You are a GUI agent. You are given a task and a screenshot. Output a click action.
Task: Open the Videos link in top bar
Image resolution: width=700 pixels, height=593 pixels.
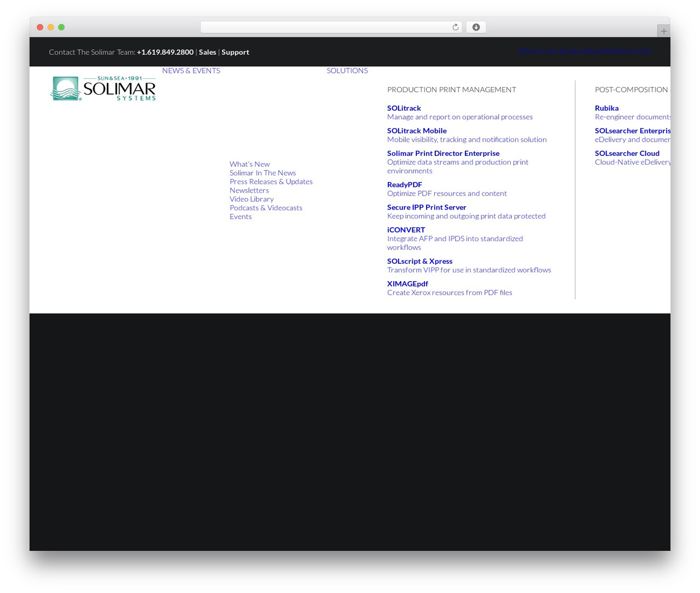[x=528, y=51]
